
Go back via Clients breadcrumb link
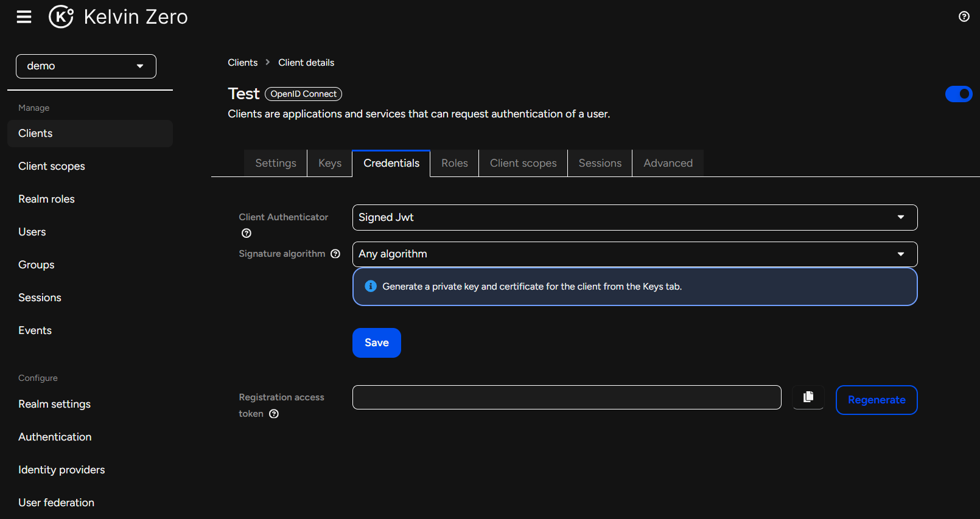242,63
